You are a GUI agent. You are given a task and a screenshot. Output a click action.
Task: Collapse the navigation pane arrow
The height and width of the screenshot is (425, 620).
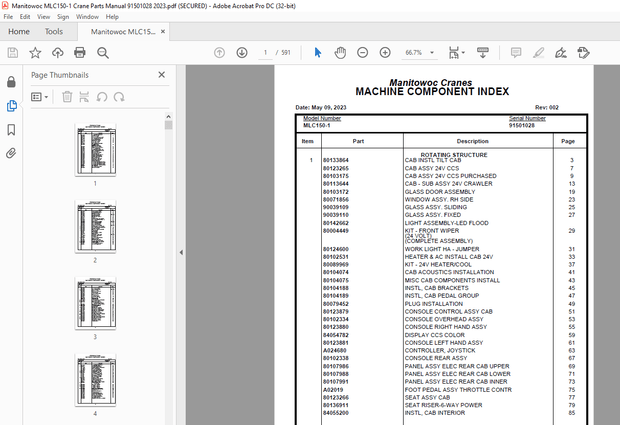coord(181,252)
